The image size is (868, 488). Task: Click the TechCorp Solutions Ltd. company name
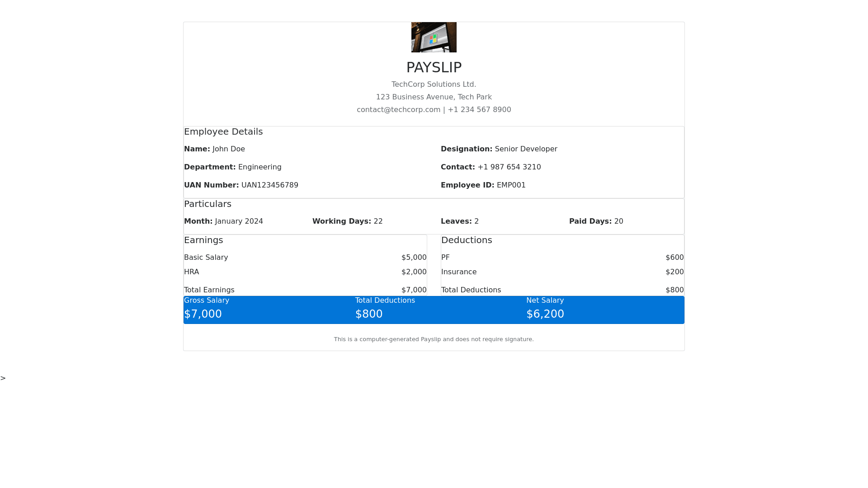tap(434, 84)
